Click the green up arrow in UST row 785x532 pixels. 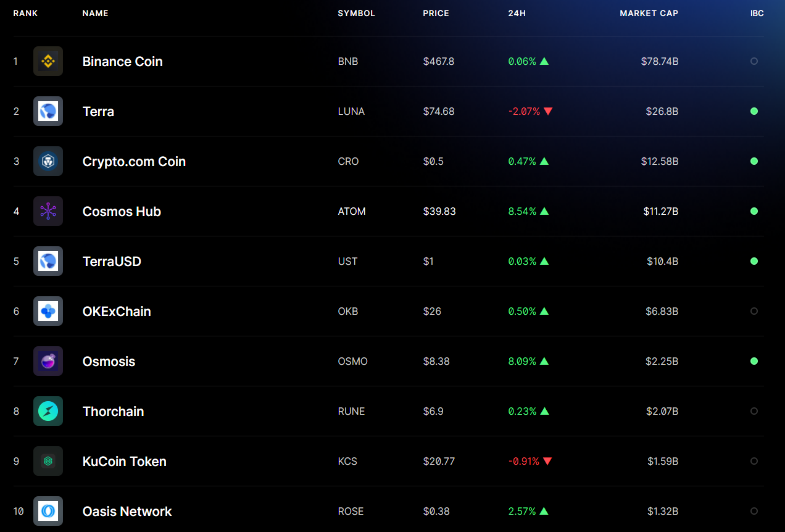pyautogui.click(x=544, y=261)
